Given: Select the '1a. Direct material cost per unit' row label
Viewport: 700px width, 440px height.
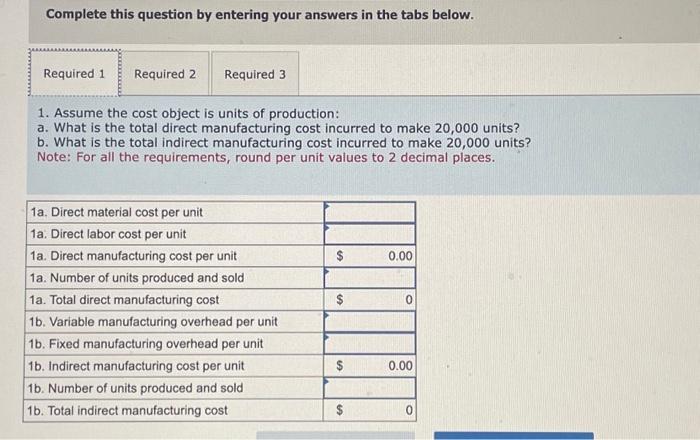Looking at the screenshot, I should pos(117,212).
